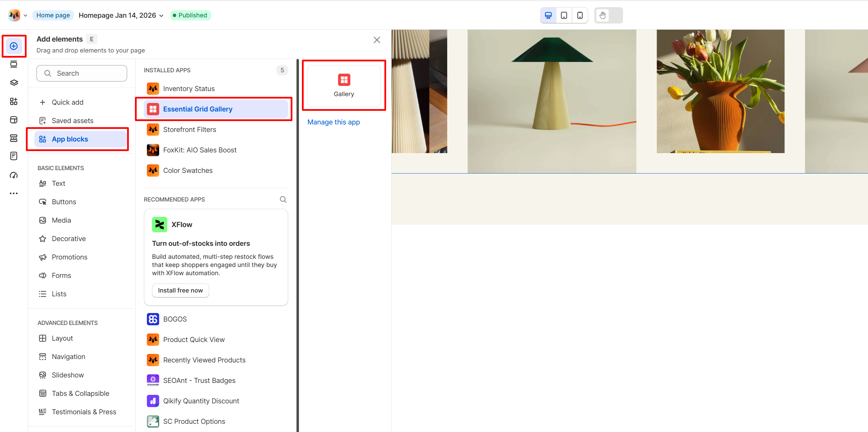Open the three-dots more sidebar menu
Screen dimensions: 868x432
pyautogui.click(x=14, y=193)
